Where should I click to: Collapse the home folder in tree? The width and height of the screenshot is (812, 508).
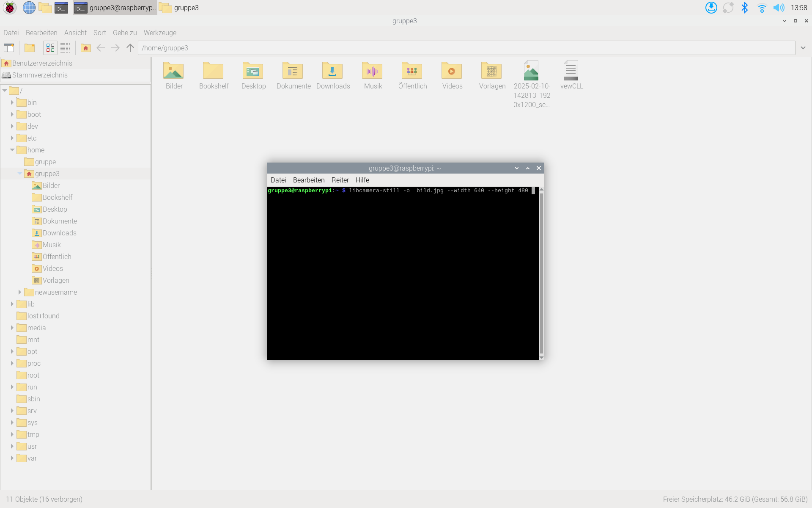coord(12,150)
